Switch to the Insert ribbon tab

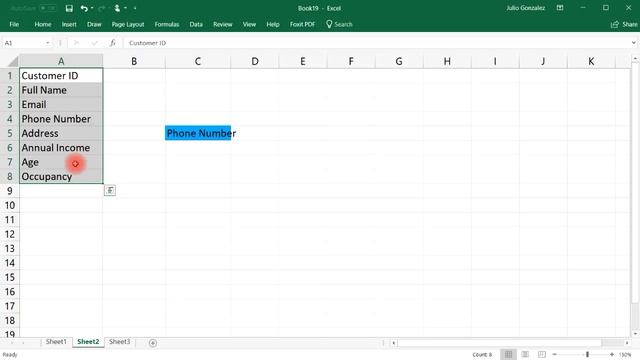(x=69, y=24)
